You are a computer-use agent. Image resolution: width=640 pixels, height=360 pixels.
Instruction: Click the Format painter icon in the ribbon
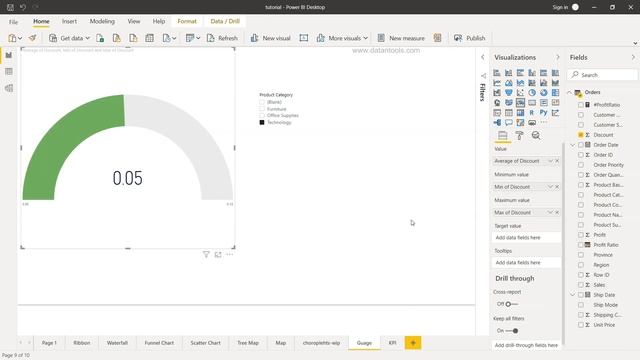pyautogui.click(x=32, y=38)
